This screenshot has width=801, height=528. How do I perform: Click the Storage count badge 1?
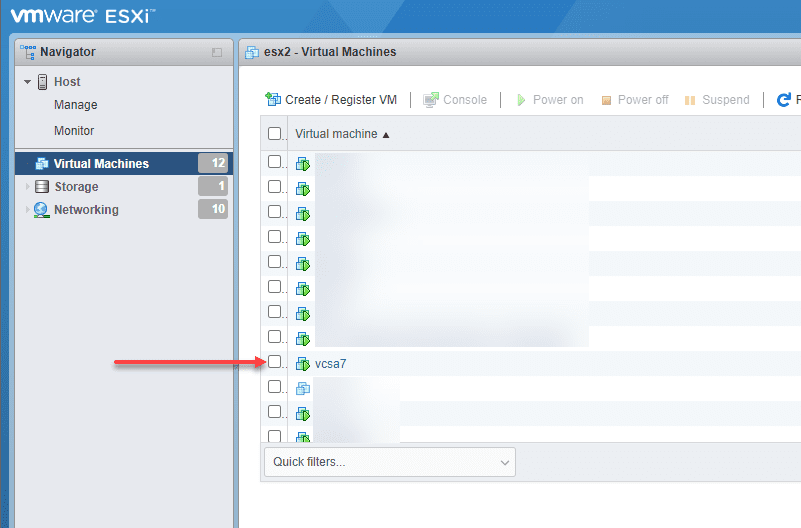(x=213, y=186)
